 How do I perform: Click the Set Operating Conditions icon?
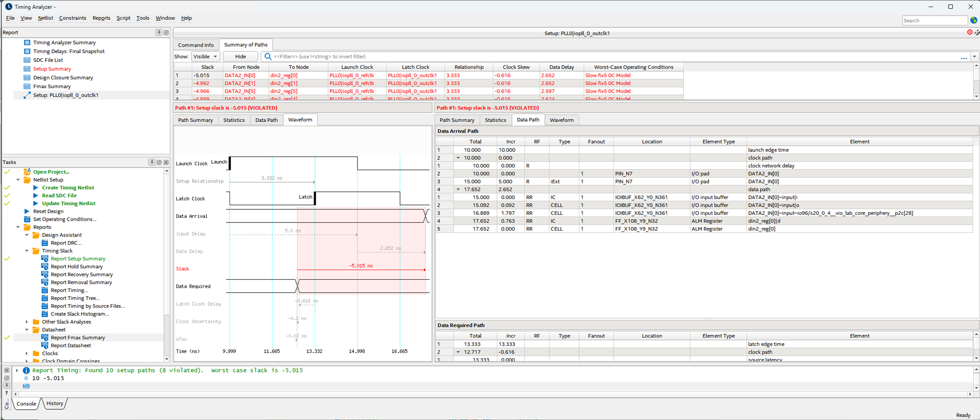27,219
